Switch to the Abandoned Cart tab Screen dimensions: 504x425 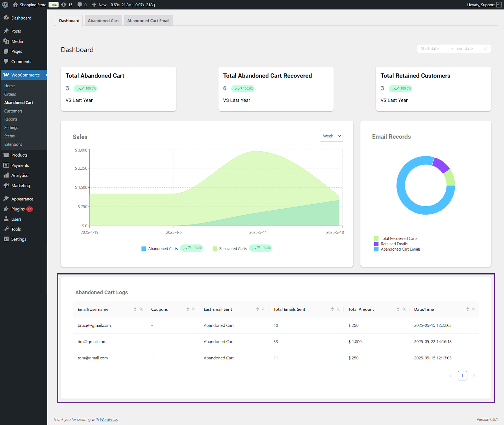point(103,20)
